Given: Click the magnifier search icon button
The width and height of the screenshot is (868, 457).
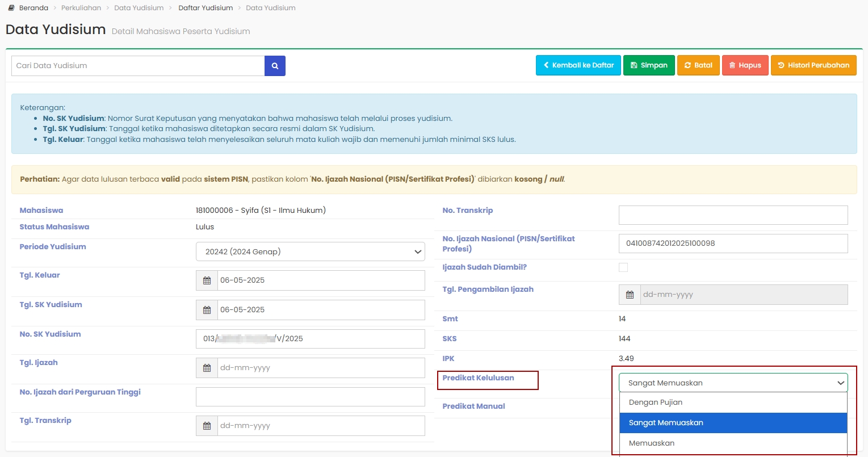Looking at the screenshot, I should (275, 66).
